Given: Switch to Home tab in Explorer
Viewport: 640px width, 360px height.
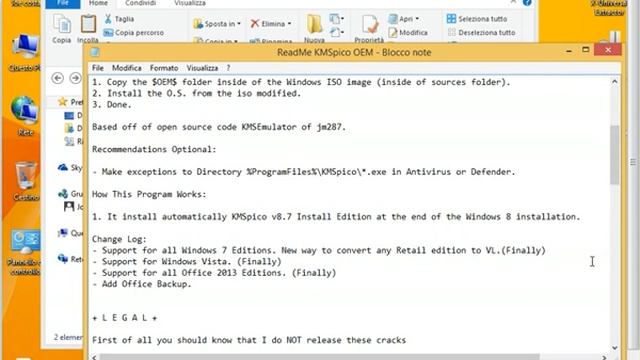Looking at the screenshot, I should 98,3.
